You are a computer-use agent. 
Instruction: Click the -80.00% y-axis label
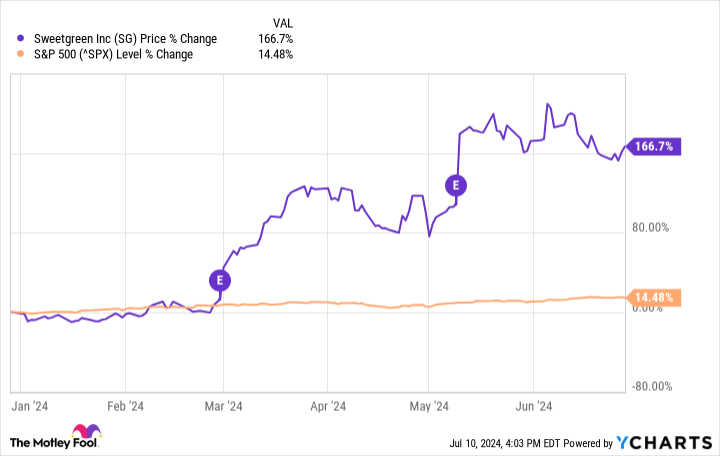[650, 387]
